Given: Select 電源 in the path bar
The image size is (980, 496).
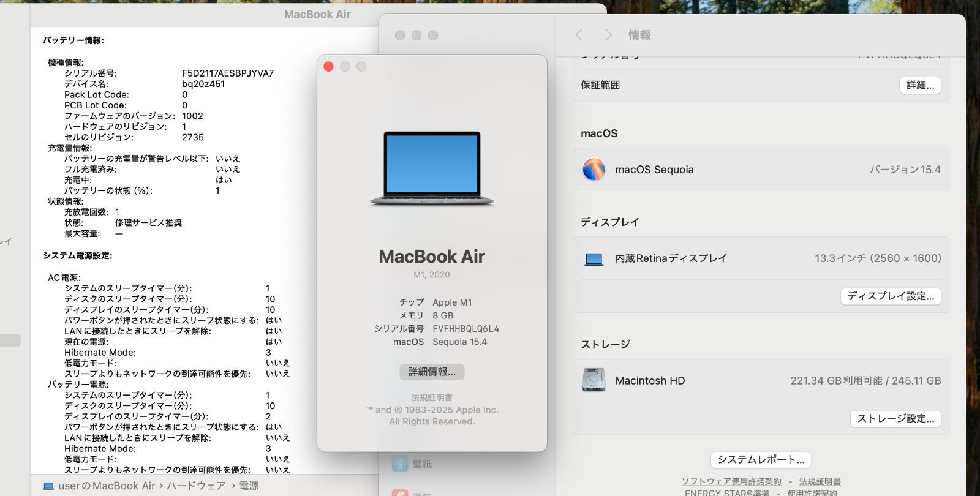Looking at the screenshot, I should [249, 486].
